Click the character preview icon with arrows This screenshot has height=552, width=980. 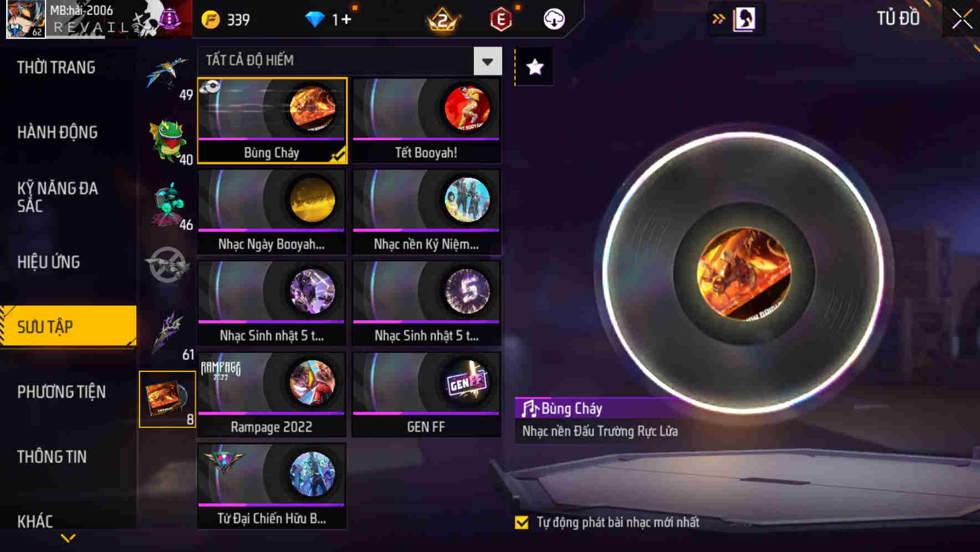[736, 19]
